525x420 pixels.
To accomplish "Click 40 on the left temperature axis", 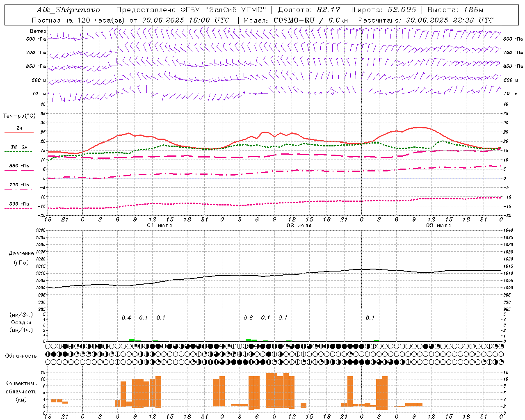I will coord(43,104).
